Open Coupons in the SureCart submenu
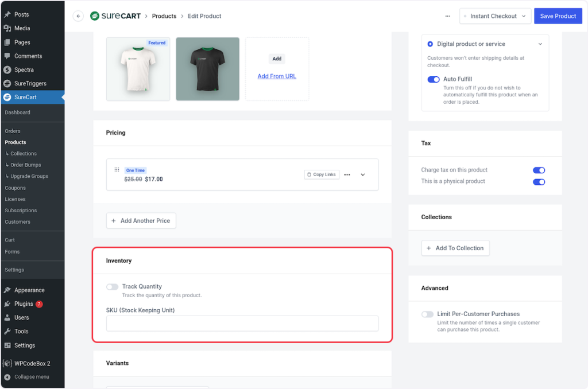This screenshot has width=588, height=389. [x=15, y=188]
